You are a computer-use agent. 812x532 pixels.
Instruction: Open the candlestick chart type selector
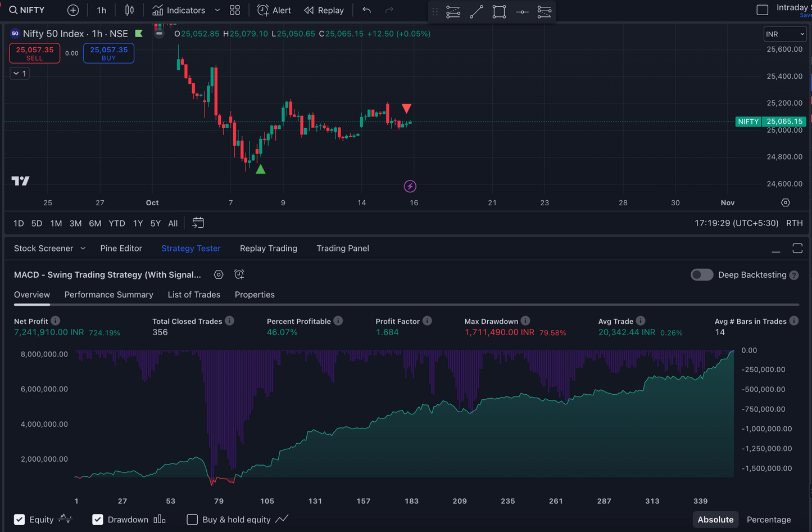[129, 10]
